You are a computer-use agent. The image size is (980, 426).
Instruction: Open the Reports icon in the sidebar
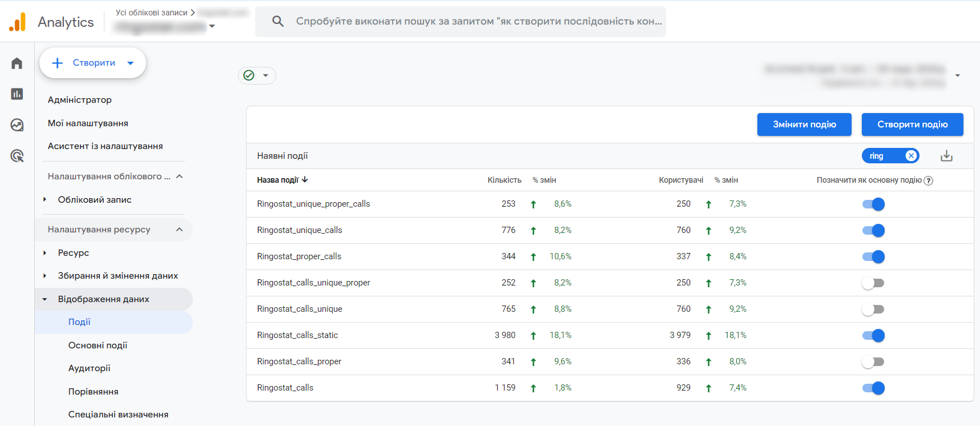click(17, 94)
